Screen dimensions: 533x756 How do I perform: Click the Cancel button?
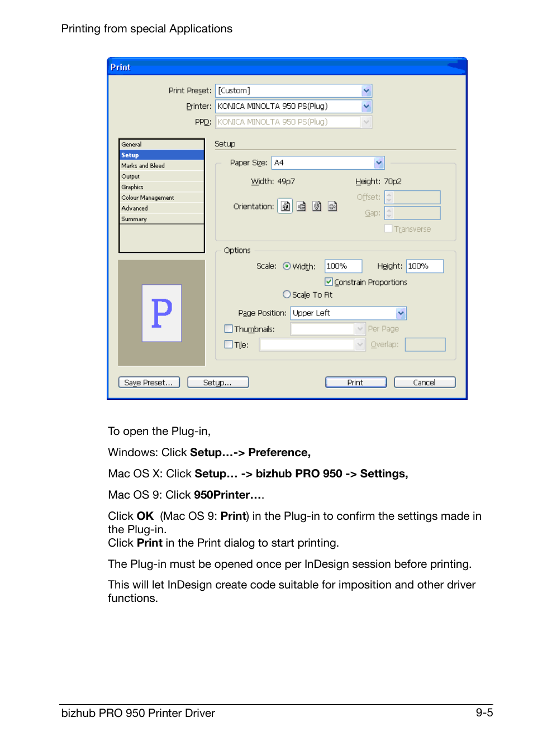(425, 382)
